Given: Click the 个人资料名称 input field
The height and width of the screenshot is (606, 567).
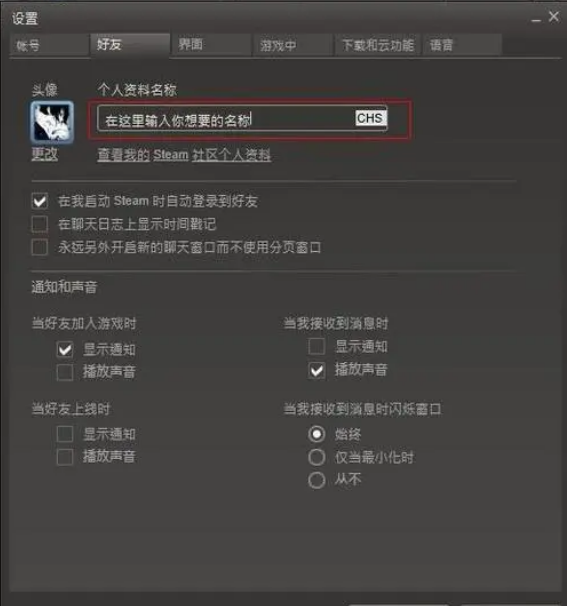Looking at the screenshot, I should (x=242, y=119).
